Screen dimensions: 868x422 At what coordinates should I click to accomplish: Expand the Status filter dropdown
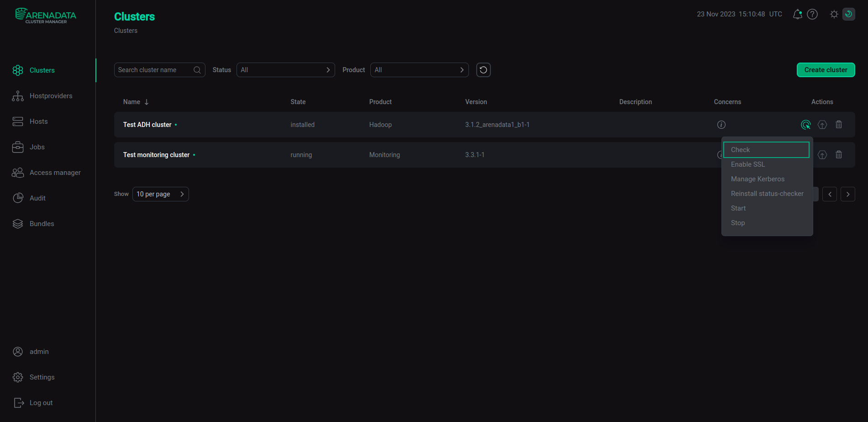(x=286, y=70)
